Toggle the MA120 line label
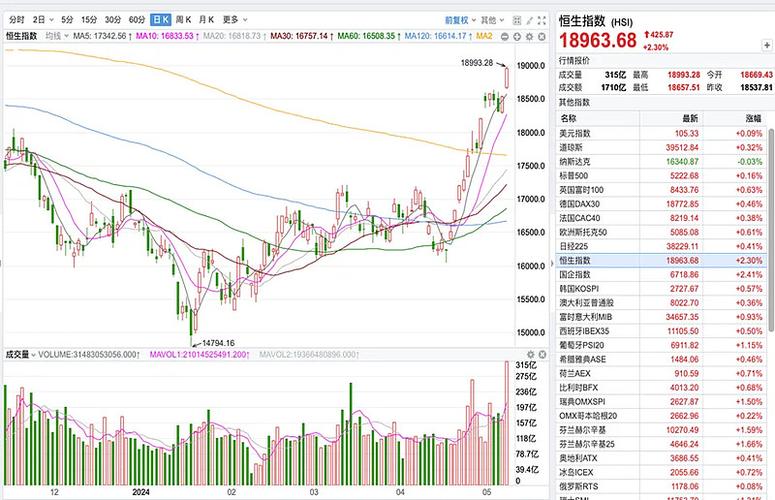The image size is (775, 500). coord(438,36)
